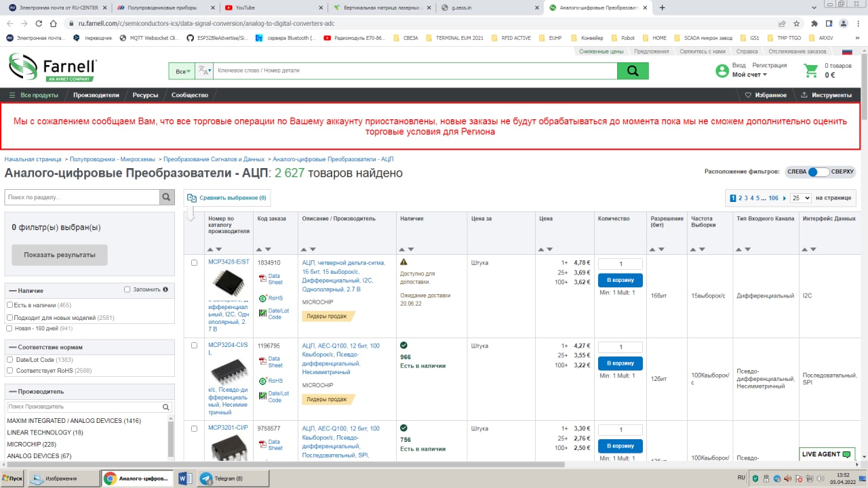Open Chrome extensions puzzle icon
Image resolution: width=868 pixels, height=488 pixels.
(x=814, y=23)
